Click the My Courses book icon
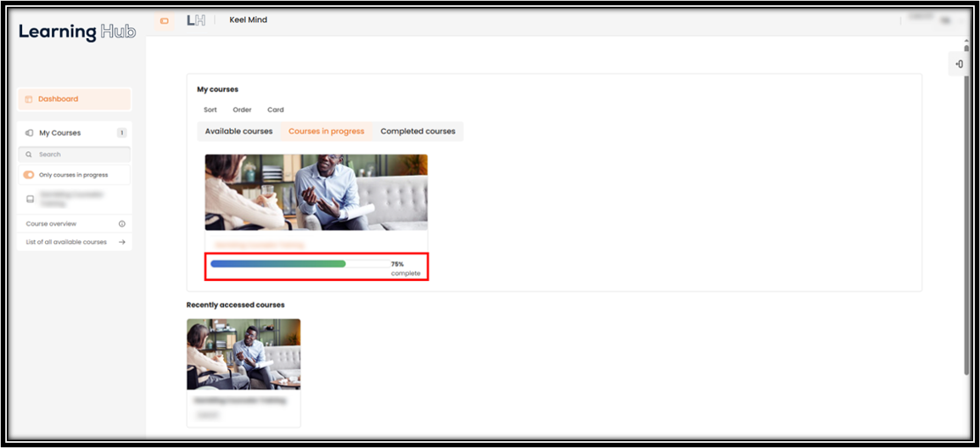 (x=30, y=133)
